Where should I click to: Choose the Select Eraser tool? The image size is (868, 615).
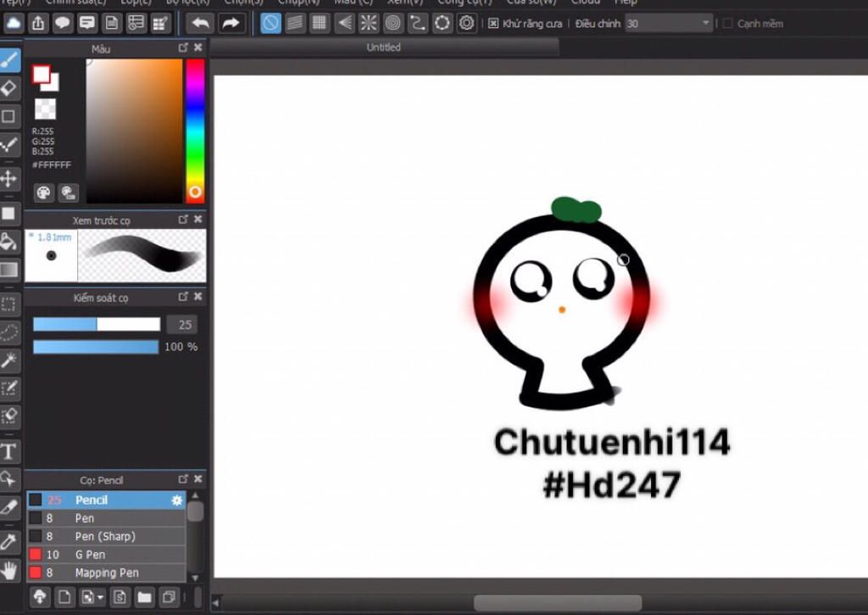[x=8, y=417]
